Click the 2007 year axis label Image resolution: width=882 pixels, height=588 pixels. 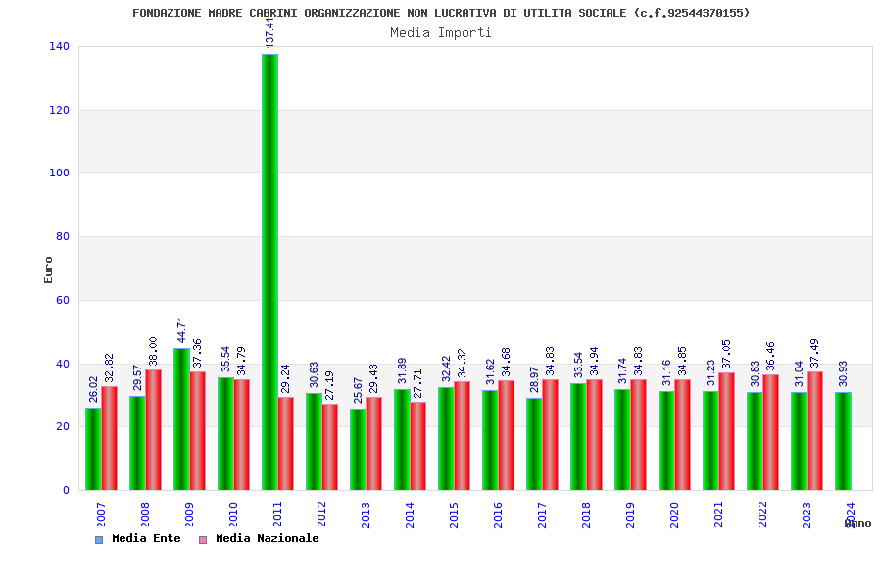(101, 514)
